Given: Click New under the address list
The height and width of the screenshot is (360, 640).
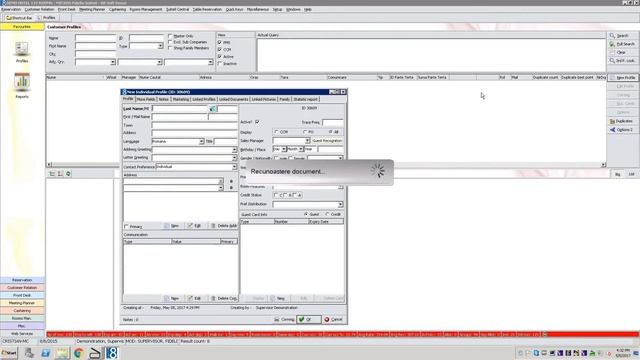Looking at the screenshot, I should pyautogui.click(x=172, y=226).
